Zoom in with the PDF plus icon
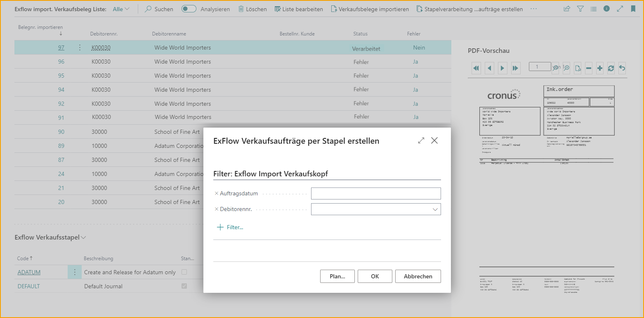Screen dimensions: 644x318 [x=600, y=68]
